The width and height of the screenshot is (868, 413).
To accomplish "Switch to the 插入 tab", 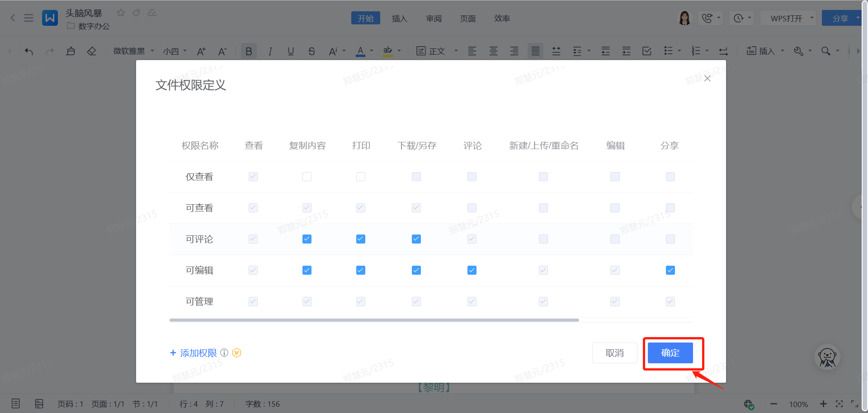I will coord(400,18).
